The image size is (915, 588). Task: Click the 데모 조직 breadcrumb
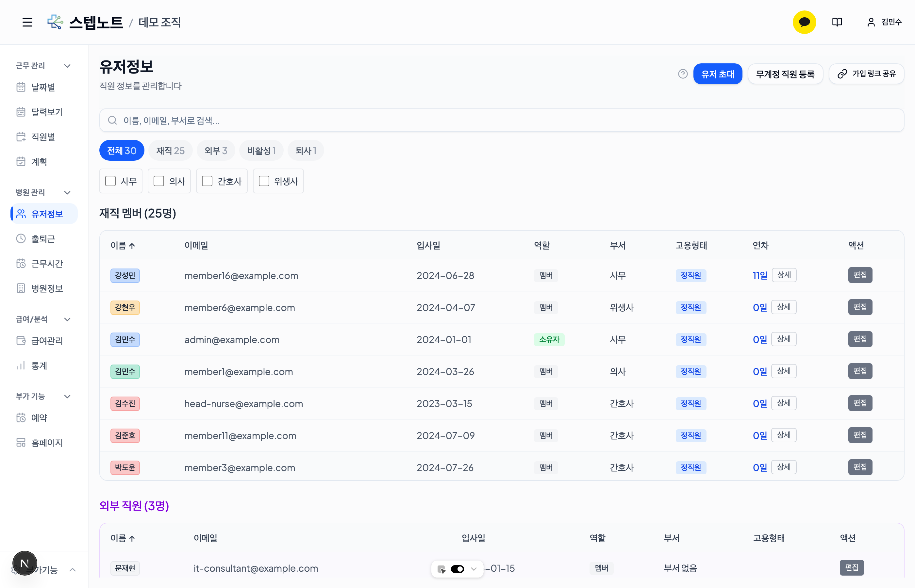[159, 22]
